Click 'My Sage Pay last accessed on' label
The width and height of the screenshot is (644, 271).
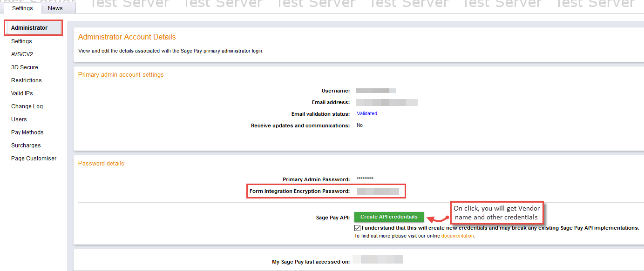click(311, 262)
